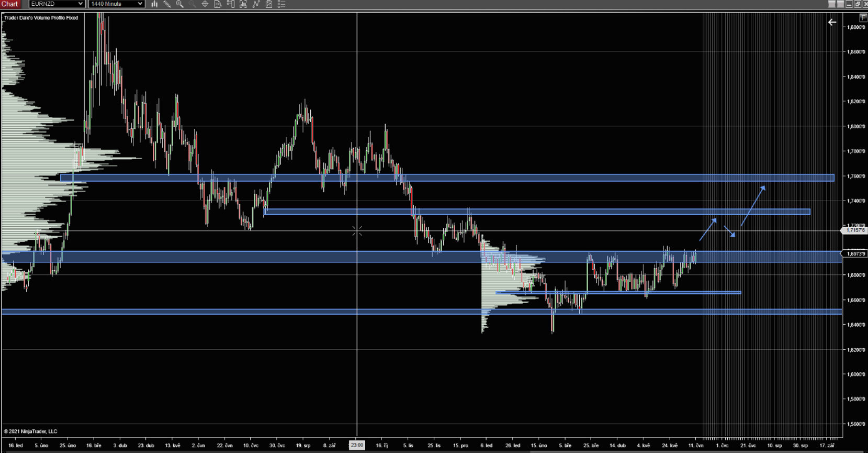Open the Chart Trader icon
Viewport: 868px width, 453px height.
231,4
